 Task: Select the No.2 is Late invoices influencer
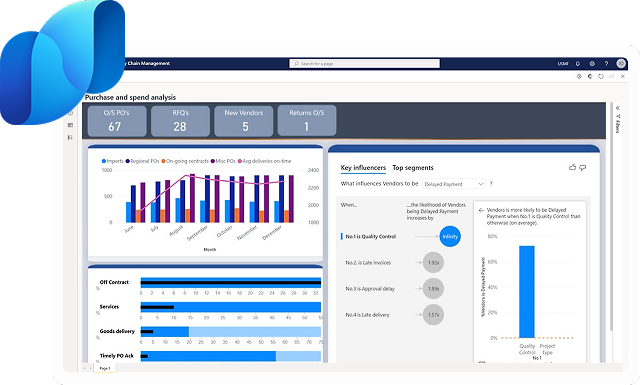368,263
